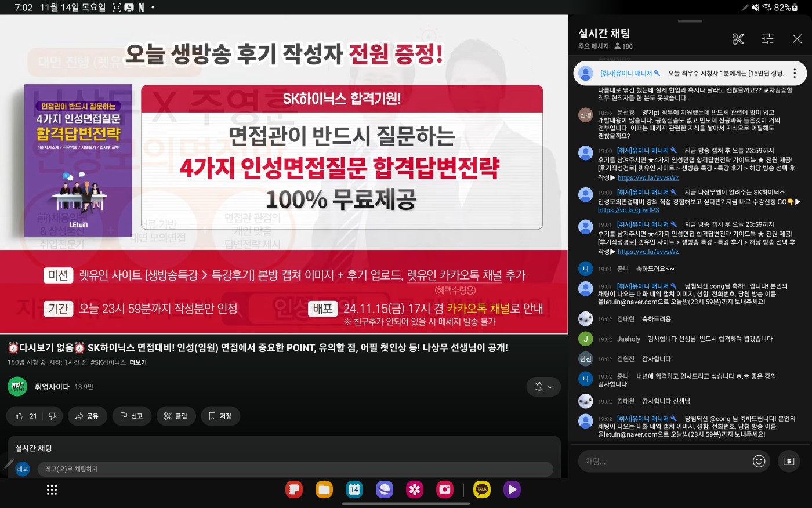The image size is (812, 508).
Task: Tap the Super Chat dollar icon
Action: 788,461
